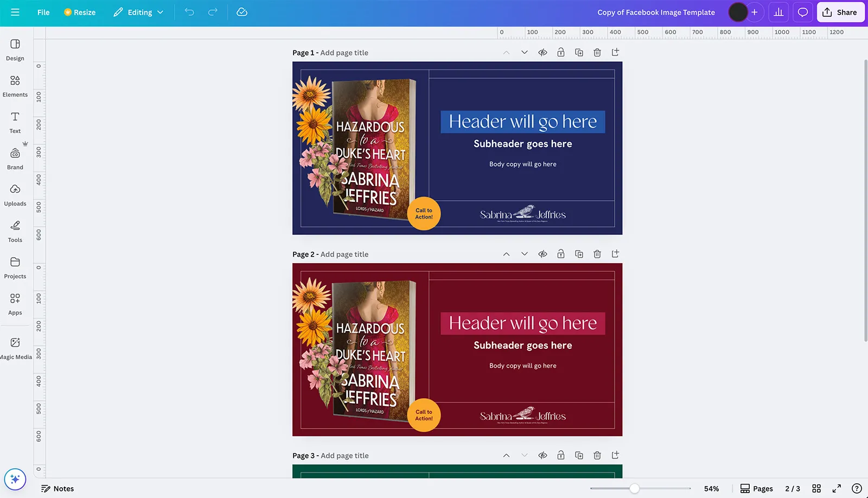
Task: Open the Editing mode dropdown
Action: (x=138, y=12)
